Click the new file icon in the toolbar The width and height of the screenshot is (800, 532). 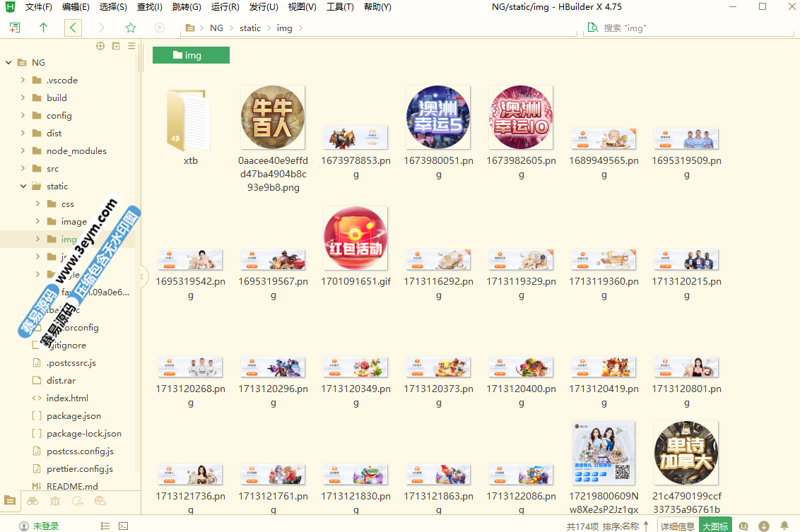click(15, 28)
